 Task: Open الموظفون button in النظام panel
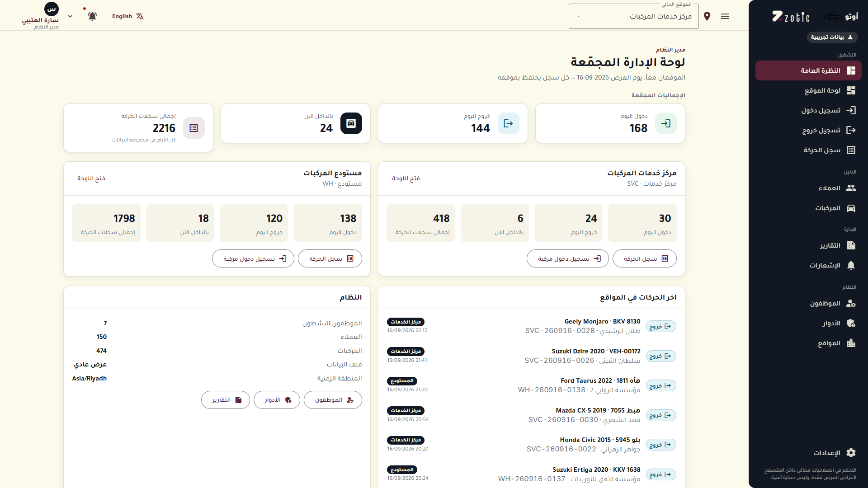point(333,400)
